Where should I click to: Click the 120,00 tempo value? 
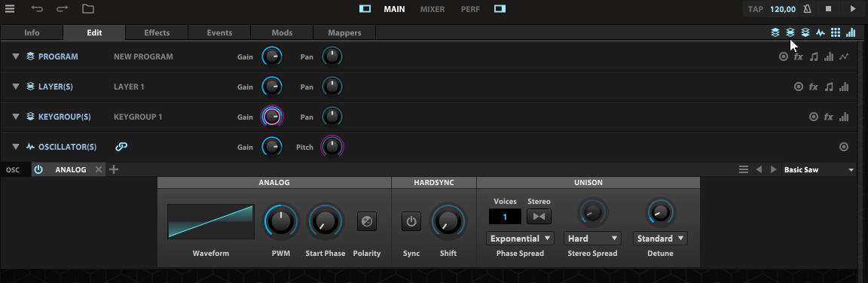click(783, 9)
